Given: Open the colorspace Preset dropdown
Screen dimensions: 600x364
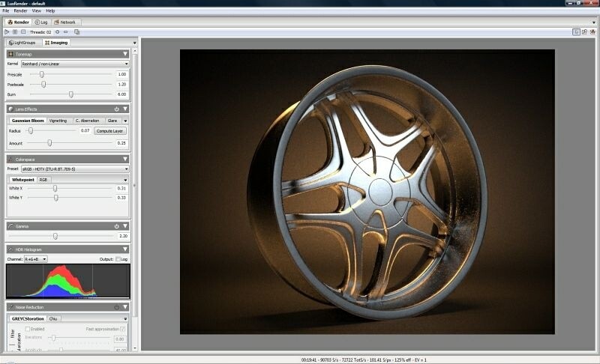Looking at the screenshot, I should click(x=75, y=169).
